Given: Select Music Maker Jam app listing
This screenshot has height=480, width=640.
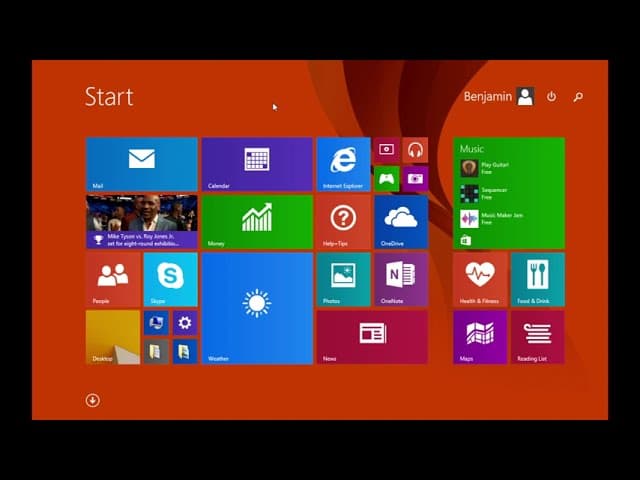Looking at the screenshot, I should pyautogui.click(x=492, y=219).
